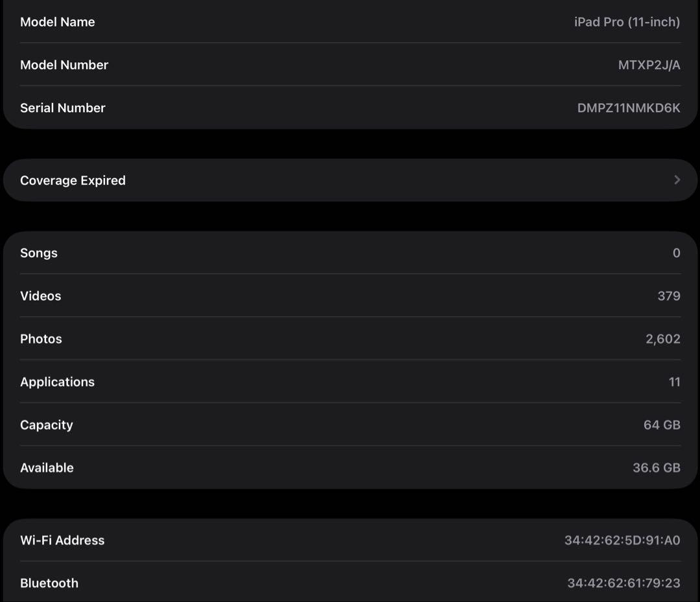Select the Videos row label
700x602 pixels.
click(41, 296)
